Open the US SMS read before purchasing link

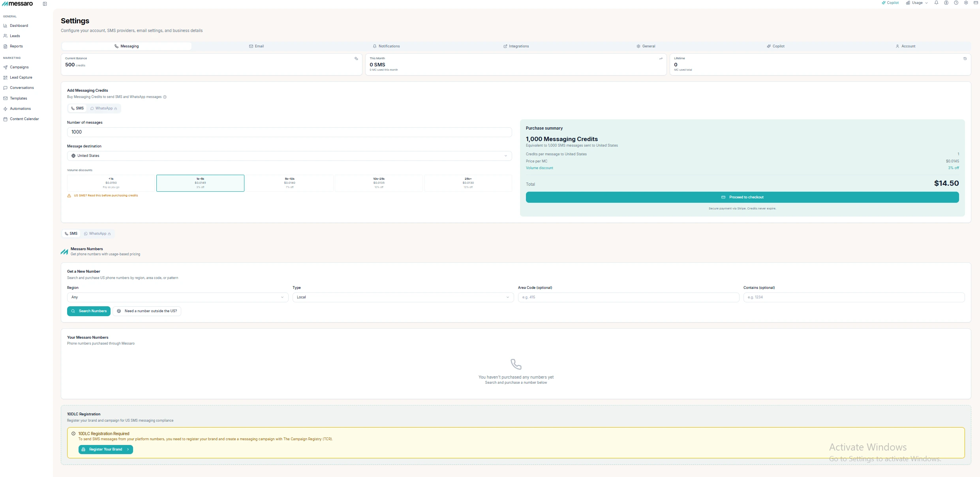[106, 196]
